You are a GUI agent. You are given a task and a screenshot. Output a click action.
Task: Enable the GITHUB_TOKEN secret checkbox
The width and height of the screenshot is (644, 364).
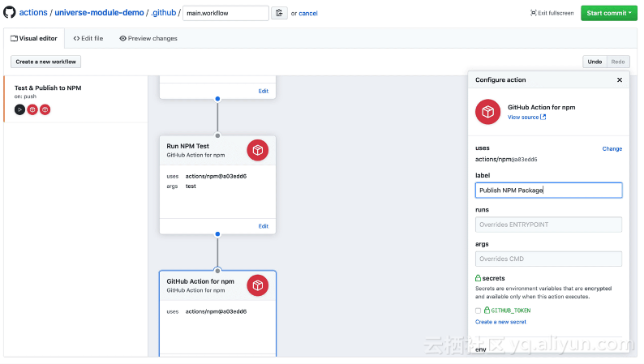[x=478, y=310]
